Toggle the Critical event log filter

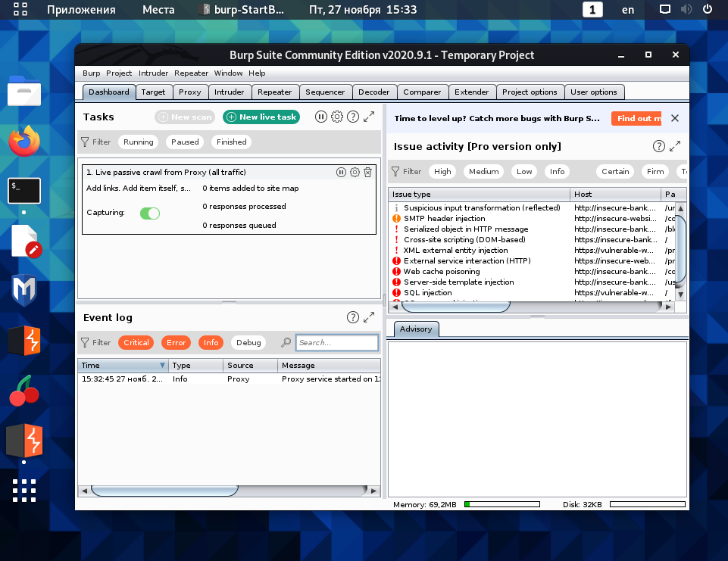tap(136, 342)
